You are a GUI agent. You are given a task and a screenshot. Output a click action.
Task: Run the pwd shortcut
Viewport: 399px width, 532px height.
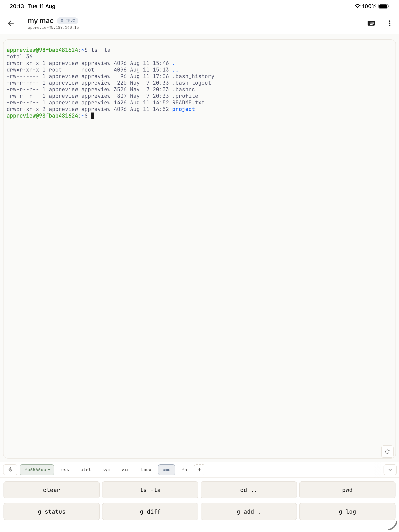(x=347, y=490)
